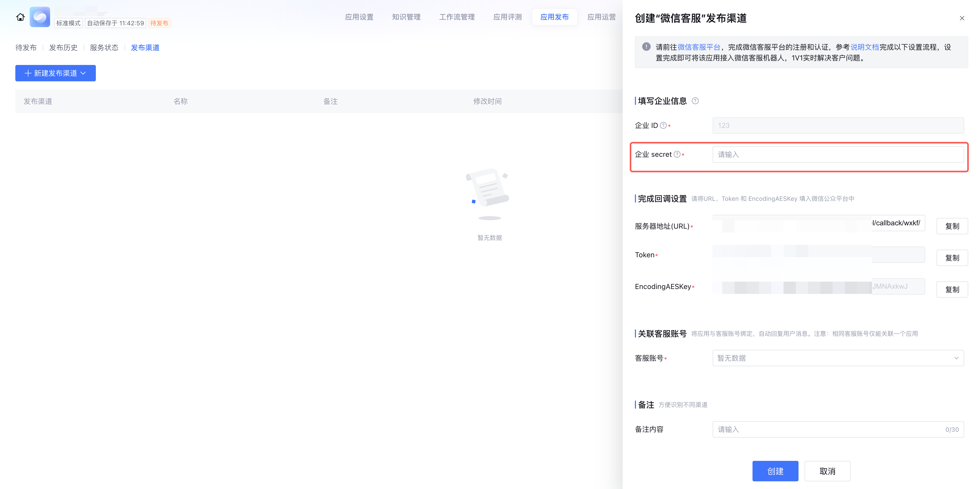This screenshot has width=980, height=489.
Task: Click help icon next to 企业 ID
Action: (663, 126)
